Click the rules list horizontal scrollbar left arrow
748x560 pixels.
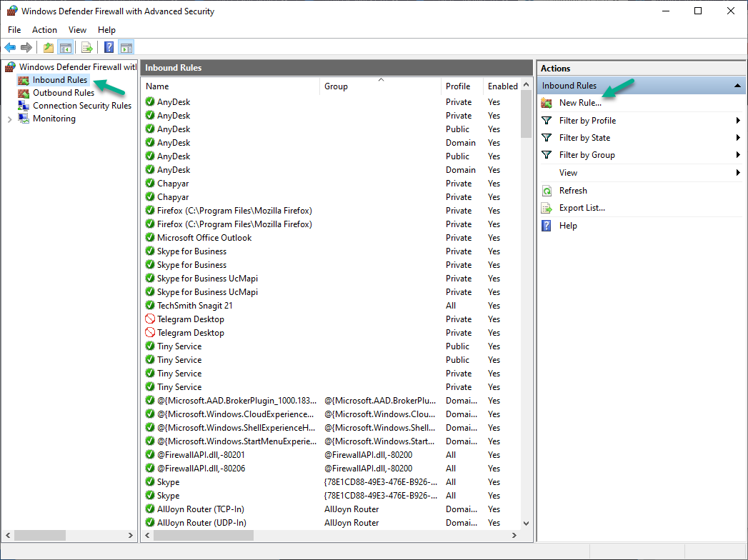[x=147, y=536]
